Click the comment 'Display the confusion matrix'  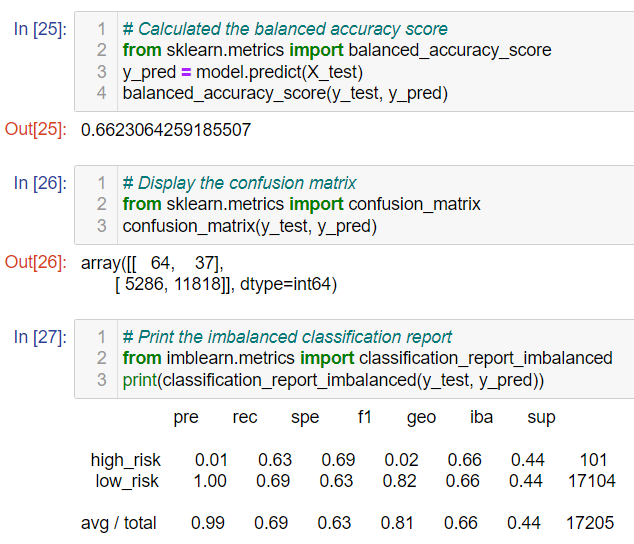(239, 183)
